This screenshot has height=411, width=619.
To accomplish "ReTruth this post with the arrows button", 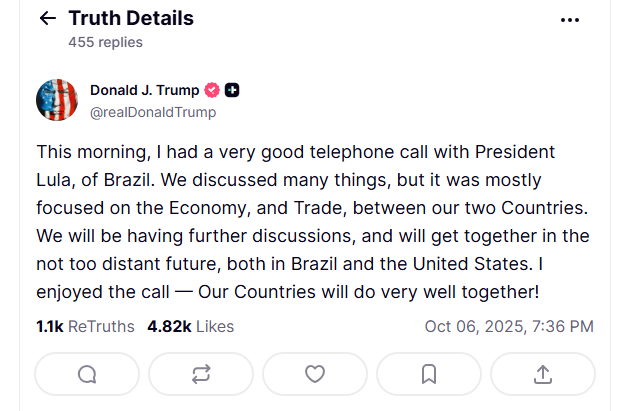I will pos(201,374).
